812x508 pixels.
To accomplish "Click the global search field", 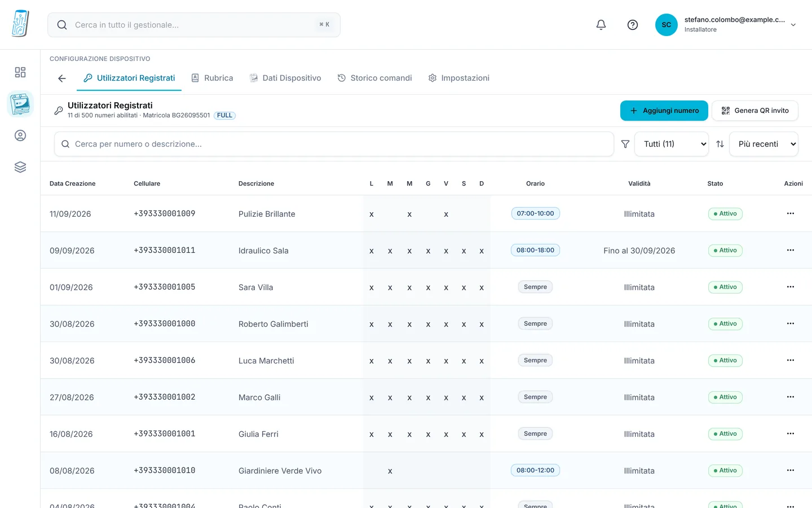I will tap(194, 25).
